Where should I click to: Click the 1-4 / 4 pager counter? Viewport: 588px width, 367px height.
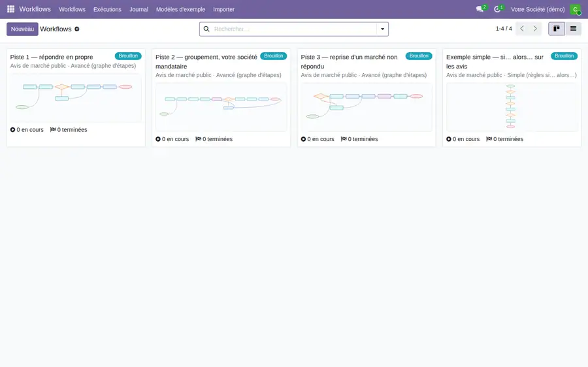504,29
